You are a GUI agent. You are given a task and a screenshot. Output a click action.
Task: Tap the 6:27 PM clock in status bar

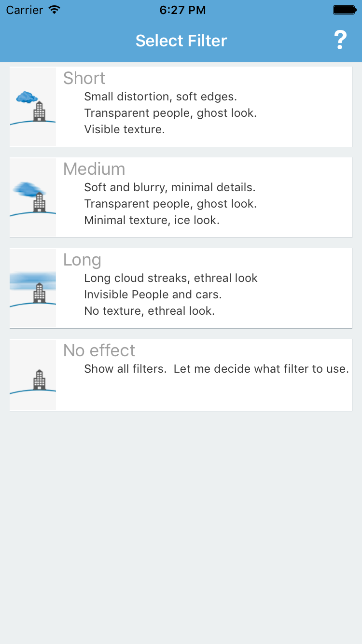182,10
